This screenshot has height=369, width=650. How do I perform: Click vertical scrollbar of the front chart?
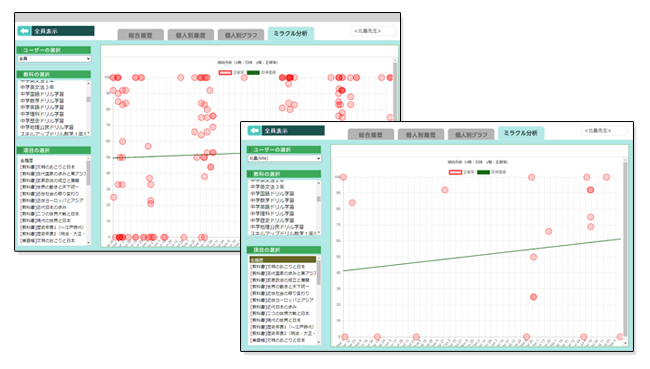[625, 249]
